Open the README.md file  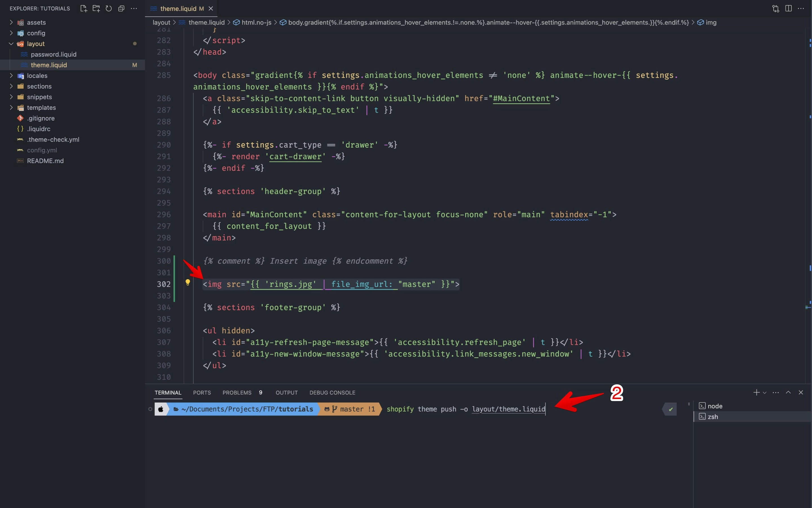pyautogui.click(x=72, y=161)
